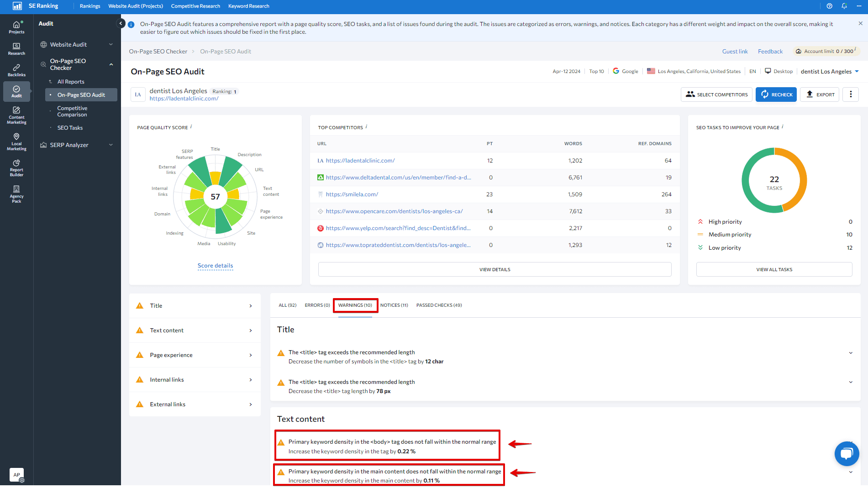Open Competitive Comparison in the sidebar
Viewport: 868px width, 488px height.
(72, 111)
